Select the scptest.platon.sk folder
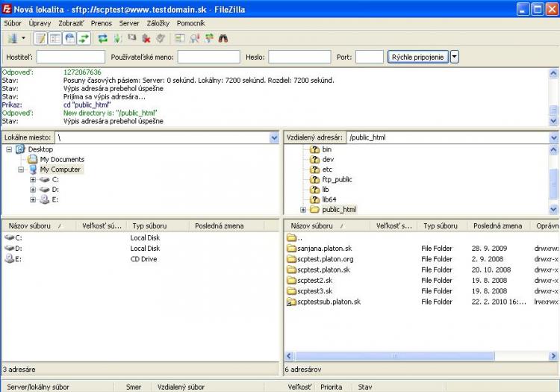 pyautogui.click(x=323, y=270)
